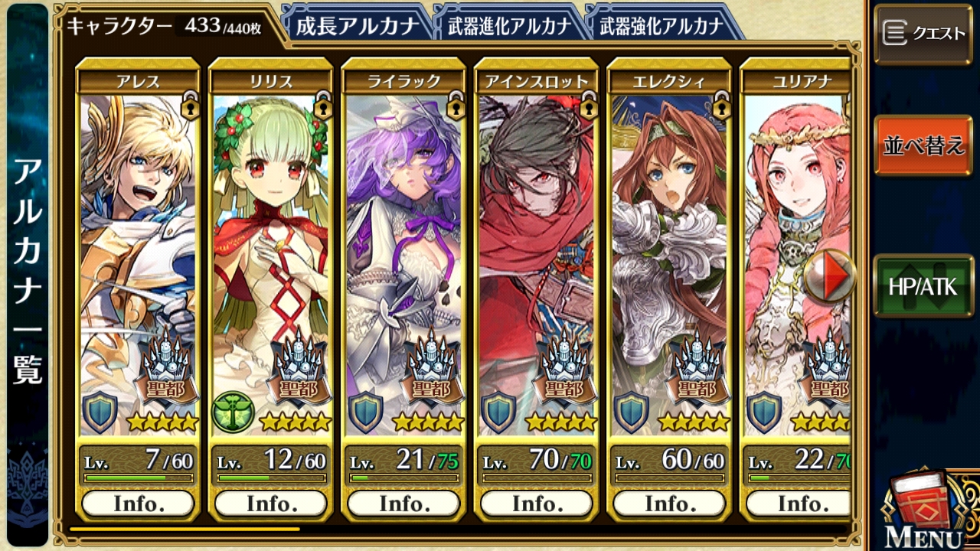Click the 聖都 castle emblem on アインスロット card
Screen dimensions: 980x551
coord(563,370)
